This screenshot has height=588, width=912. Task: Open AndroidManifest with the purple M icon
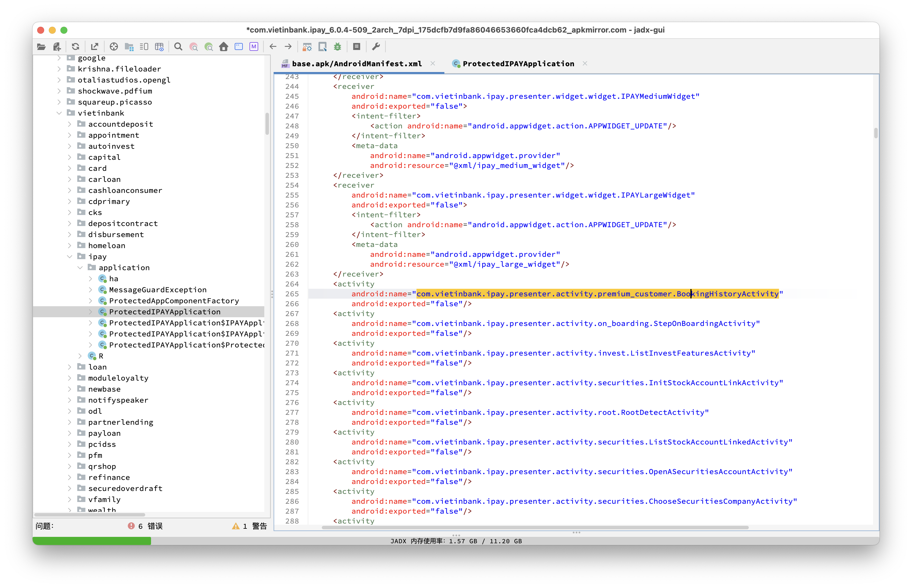254,46
